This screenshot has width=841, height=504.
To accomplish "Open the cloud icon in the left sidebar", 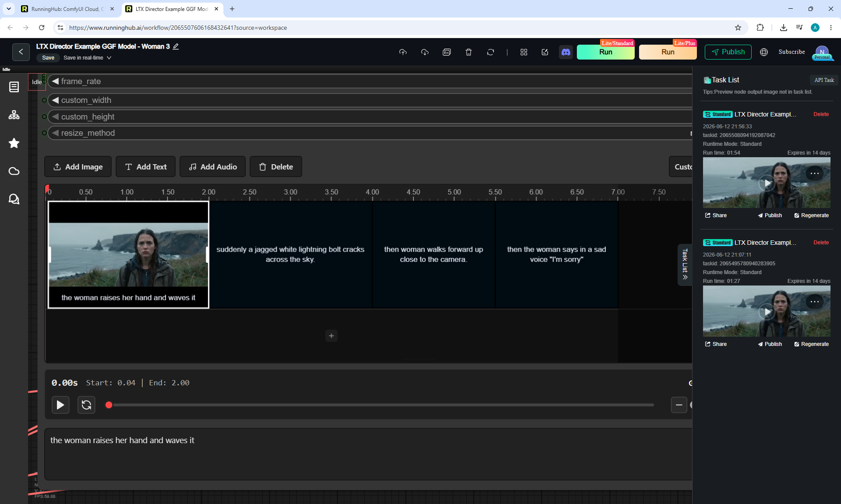I will point(14,171).
